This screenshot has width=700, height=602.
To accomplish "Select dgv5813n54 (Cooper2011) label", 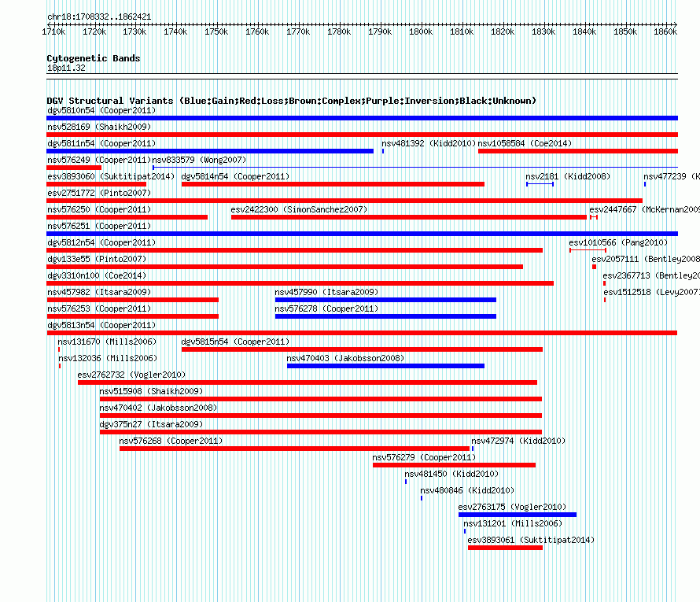I will pyautogui.click(x=101, y=325).
